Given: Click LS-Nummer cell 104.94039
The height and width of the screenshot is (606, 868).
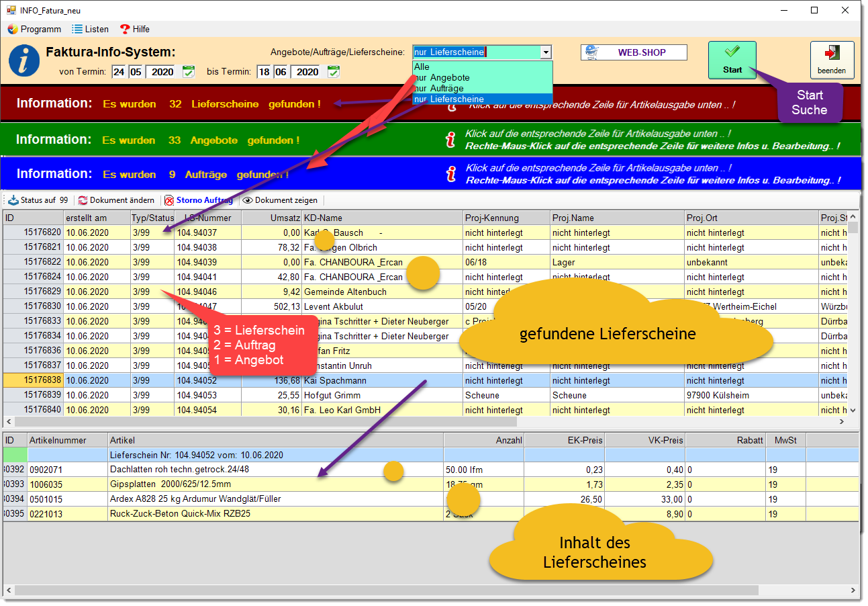Looking at the screenshot, I should pos(208,262).
